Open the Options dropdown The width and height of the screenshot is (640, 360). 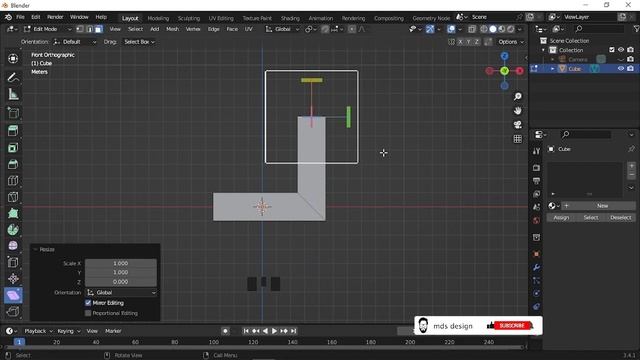[511, 42]
